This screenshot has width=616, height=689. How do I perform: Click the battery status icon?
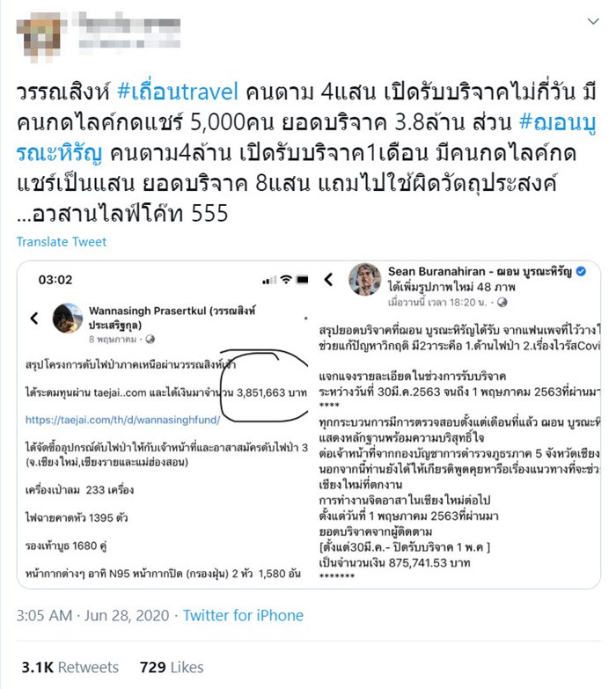click(x=303, y=280)
